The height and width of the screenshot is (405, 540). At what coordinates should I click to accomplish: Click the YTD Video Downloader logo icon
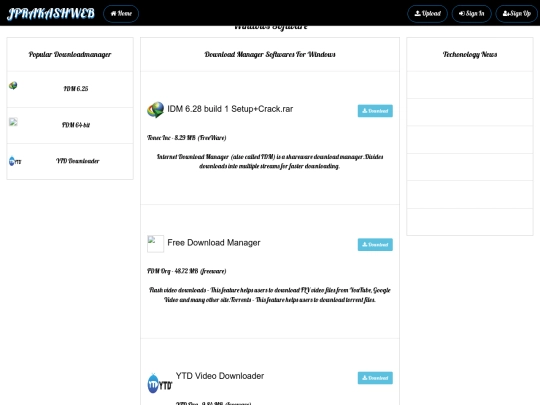point(160,384)
